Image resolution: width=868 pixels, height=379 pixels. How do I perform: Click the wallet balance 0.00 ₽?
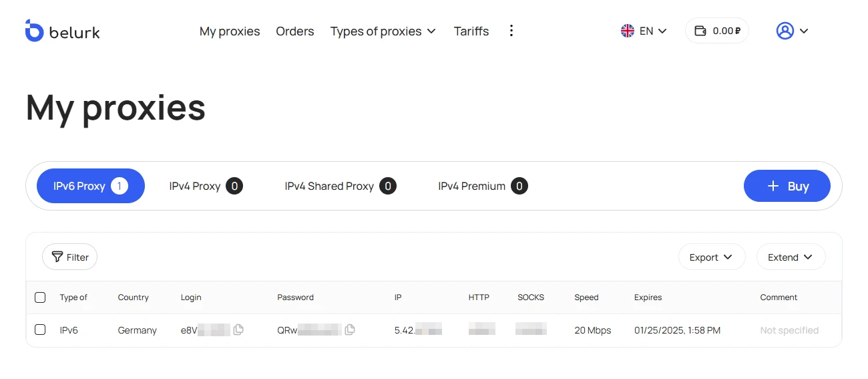tap(717, 31)
